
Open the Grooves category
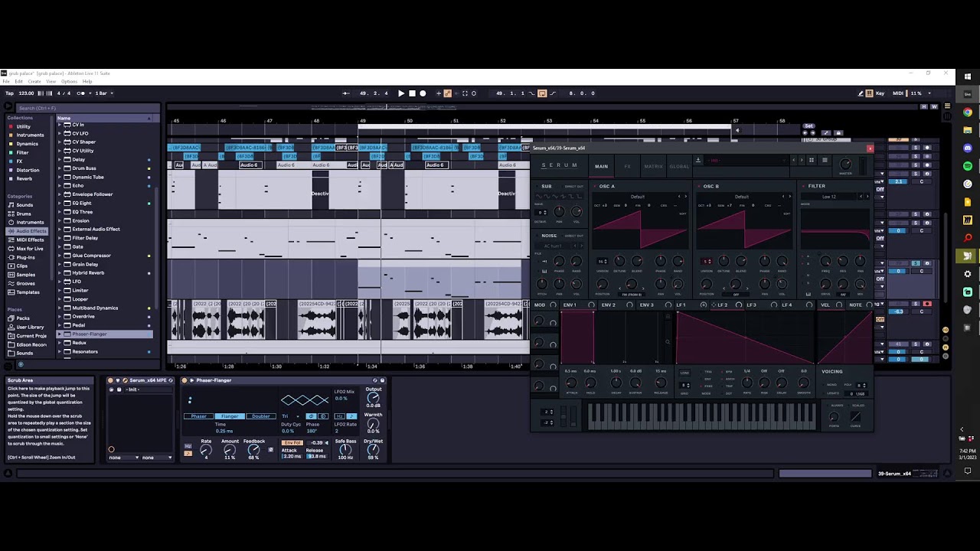coord(26,283)
